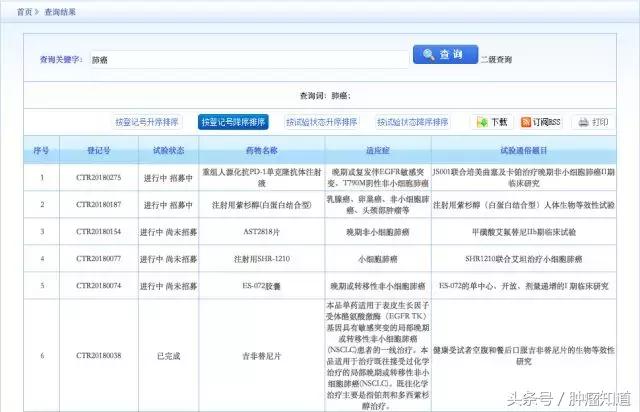The width and height of the screenshot is (640, 412).
Task: Select 按登记号降序排序 sort button
Action: [x=233, y=122]
